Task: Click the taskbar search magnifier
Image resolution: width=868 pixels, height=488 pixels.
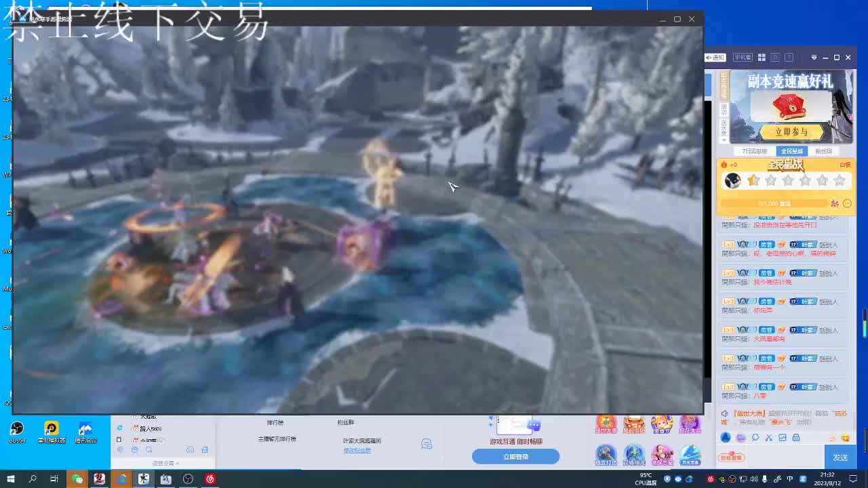Action: click(x=33, y=479)
